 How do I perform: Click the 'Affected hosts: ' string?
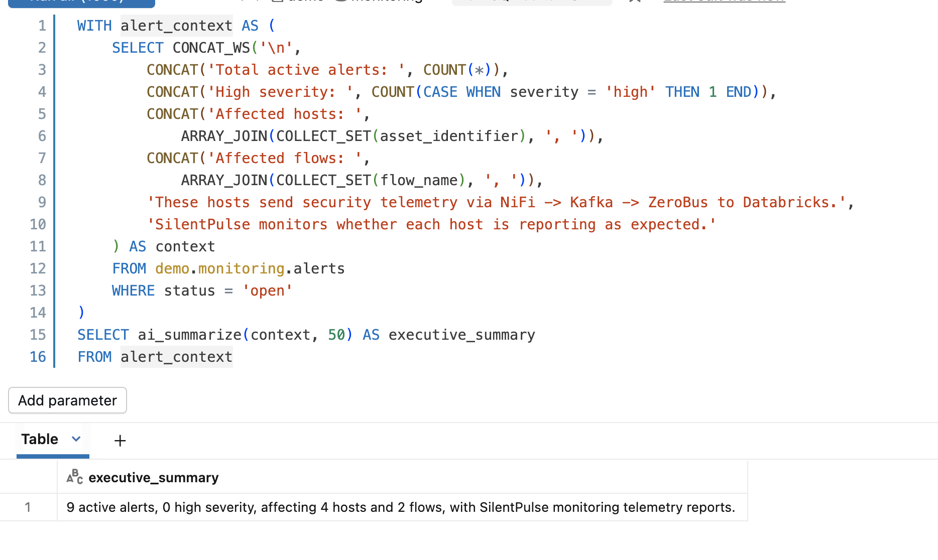point(285,114)
